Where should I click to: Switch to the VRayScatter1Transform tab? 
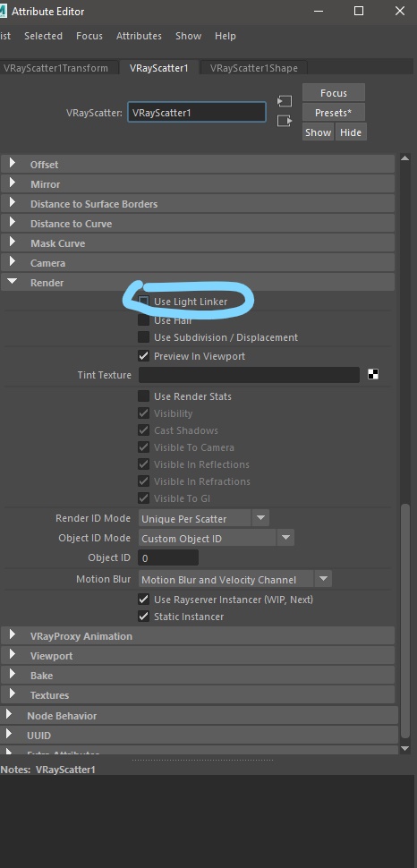[57, 67]
